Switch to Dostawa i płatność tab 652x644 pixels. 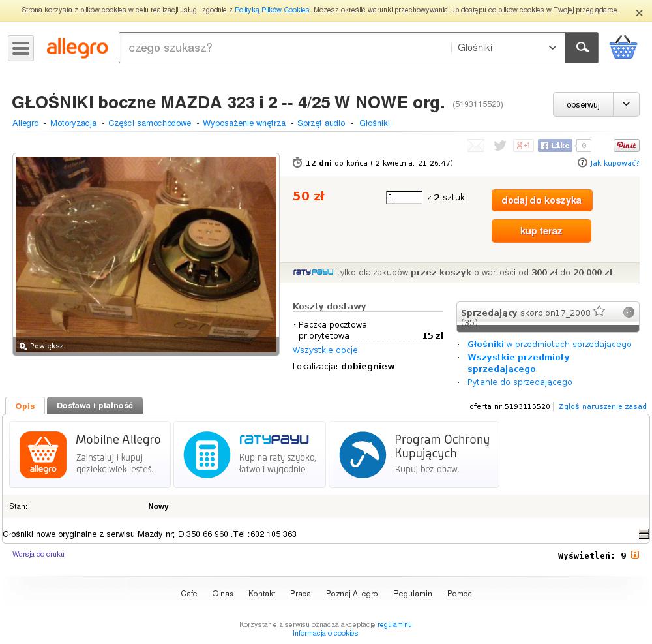(95, 406)
